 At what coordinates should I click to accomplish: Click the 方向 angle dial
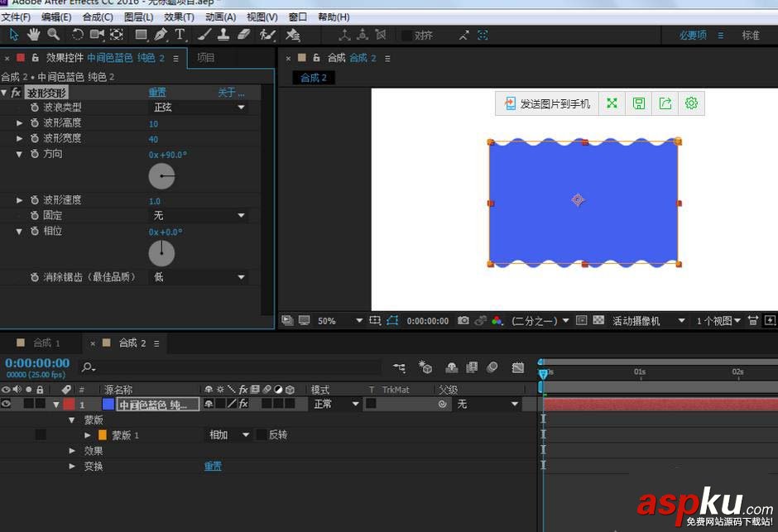(x=161, y=176)
